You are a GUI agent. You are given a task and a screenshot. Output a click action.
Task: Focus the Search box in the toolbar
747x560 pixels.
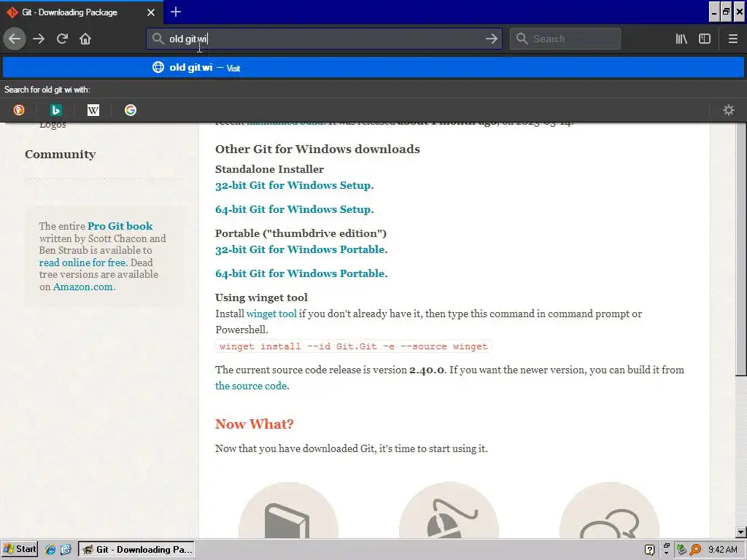565,39
